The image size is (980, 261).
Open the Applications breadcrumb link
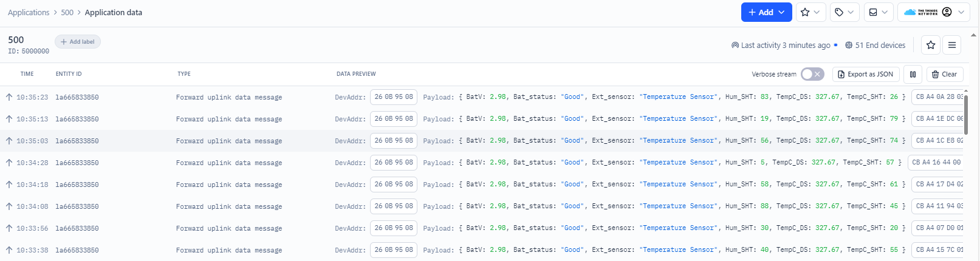pyautogui.click(x=29, y=12)
